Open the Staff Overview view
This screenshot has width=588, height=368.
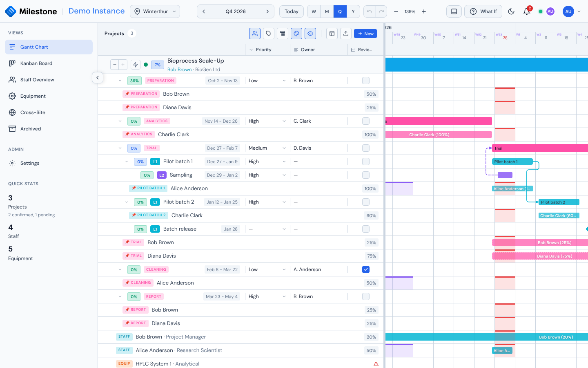click(49, 80)
